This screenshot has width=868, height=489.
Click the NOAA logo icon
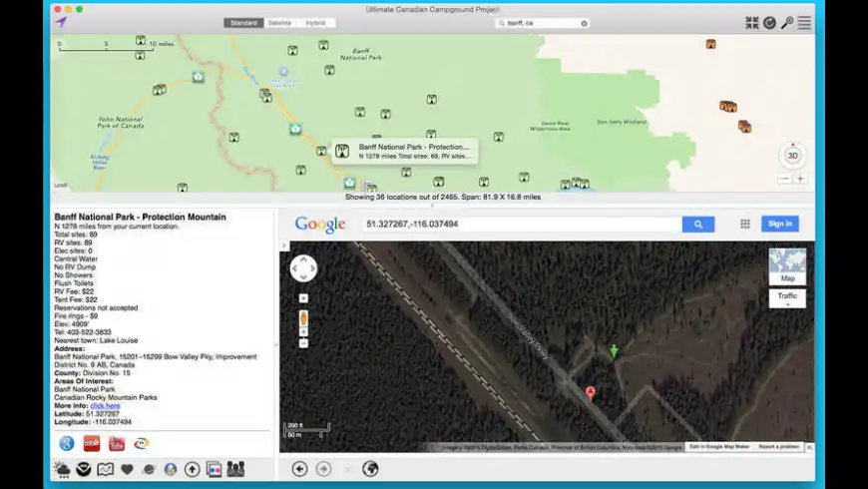pos(84,470)
